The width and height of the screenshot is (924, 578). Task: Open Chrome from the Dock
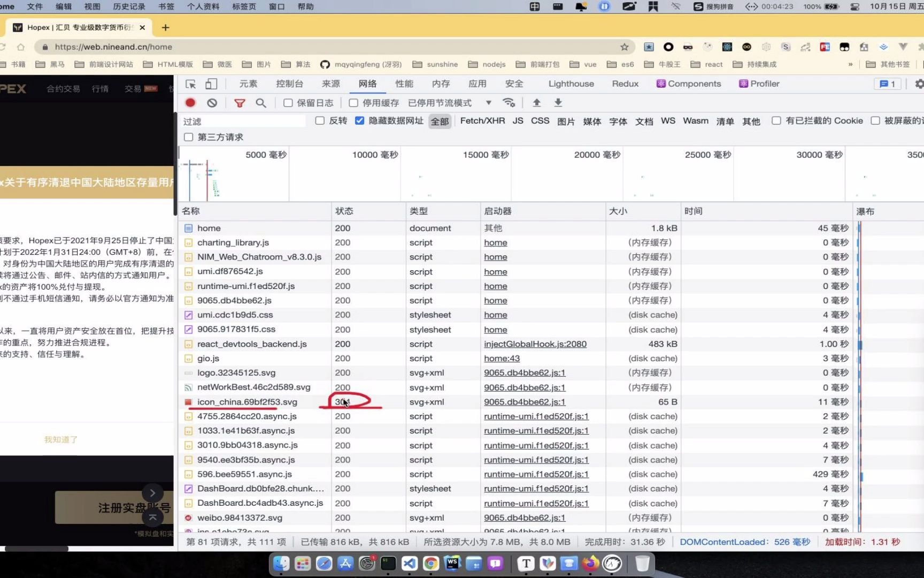click(431, 563)
